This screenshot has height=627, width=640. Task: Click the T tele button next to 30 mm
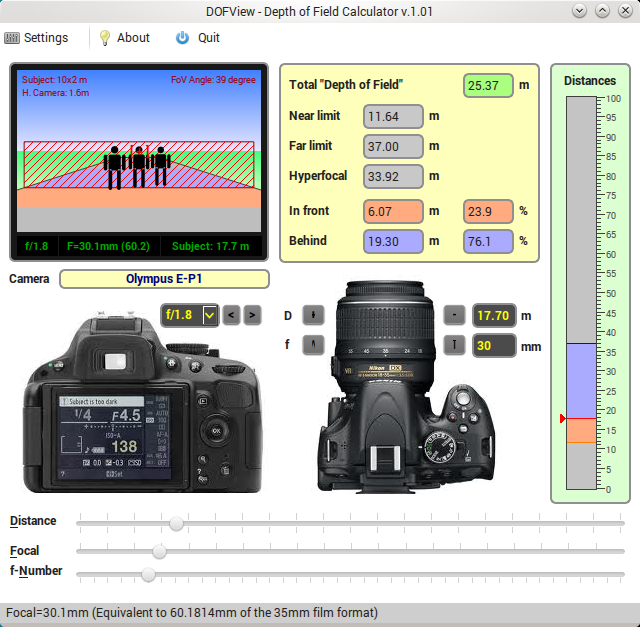point(454,345)
